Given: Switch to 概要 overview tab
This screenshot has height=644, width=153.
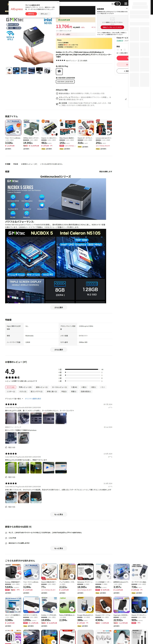Looking at the screenshot, I should click(x=8, y=164).
